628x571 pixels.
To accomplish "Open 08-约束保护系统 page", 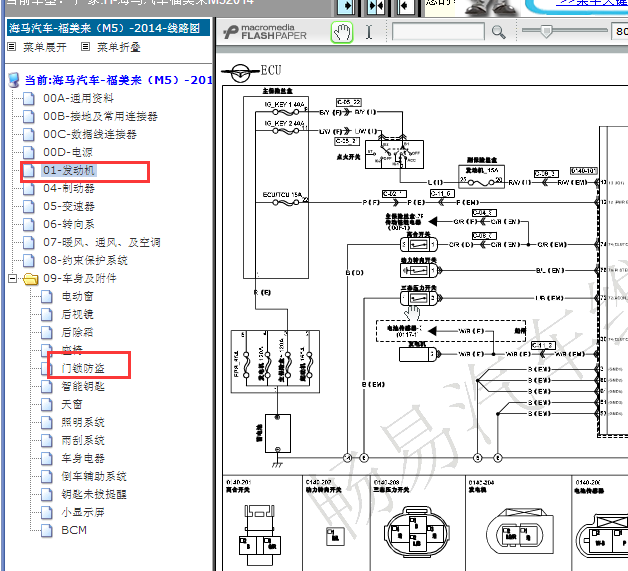I will coord(85,260).
